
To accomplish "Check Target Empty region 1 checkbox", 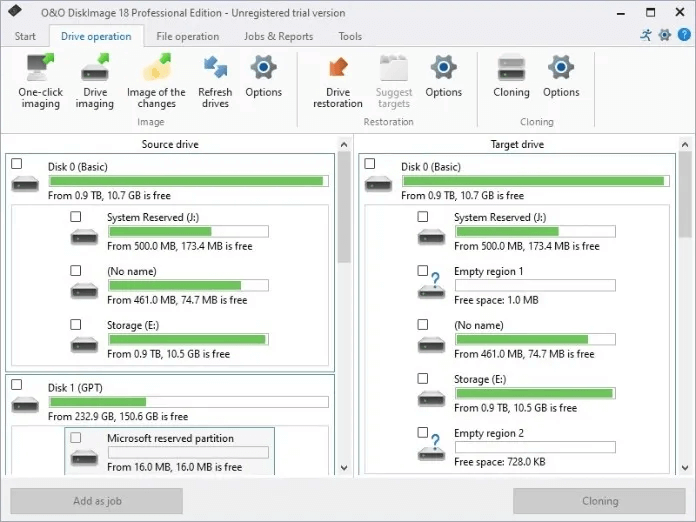I will coord(423,270).
